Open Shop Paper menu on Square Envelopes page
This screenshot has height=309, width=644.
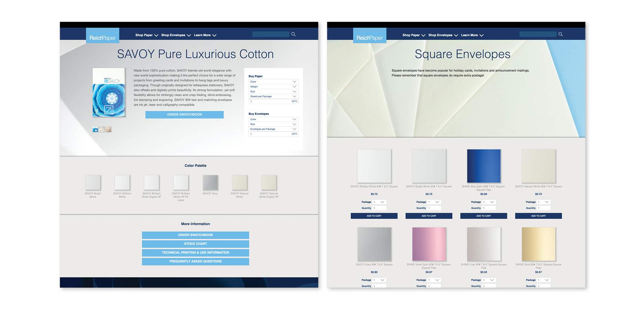tap(414, 35)
